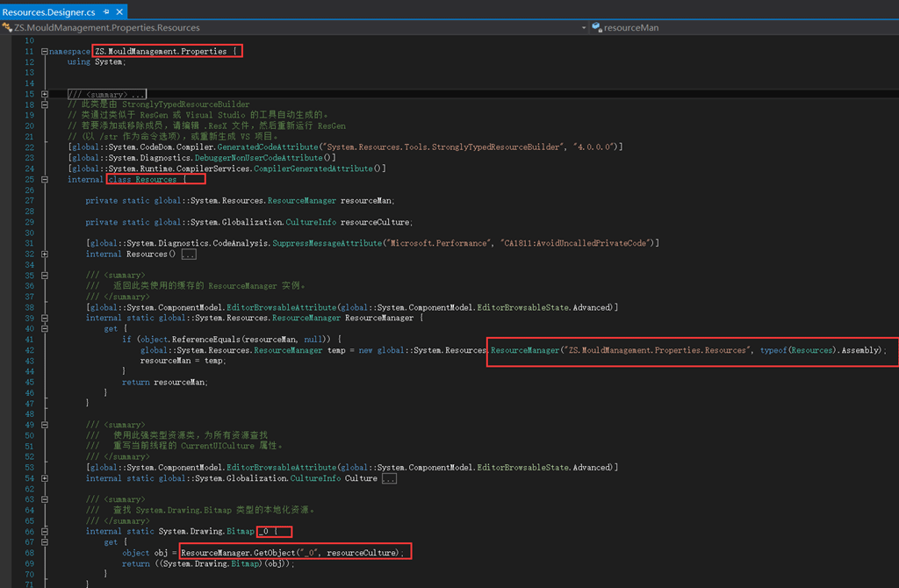Click the 'temp' variable on line 42
This screenshot has width=899, height=588.
point(336,350)
